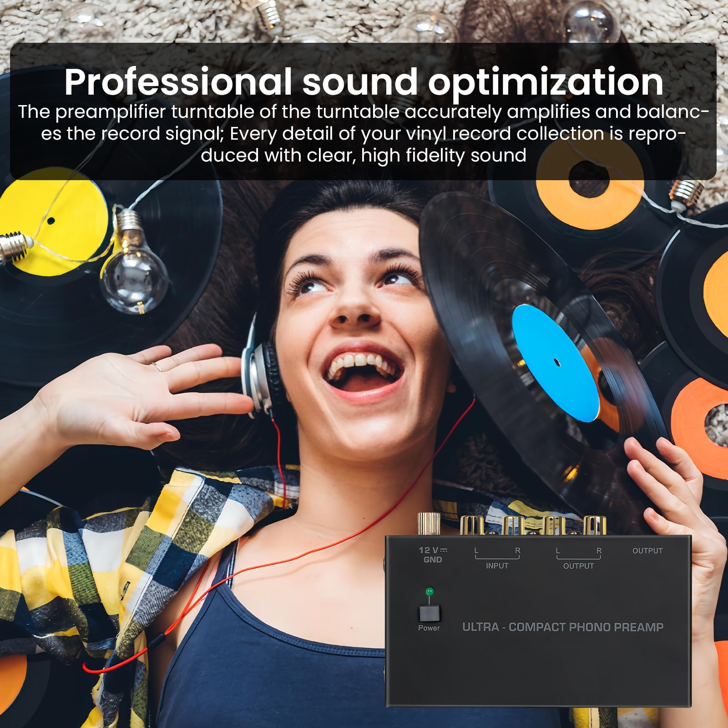Click the gold GND grounding knob

pos(429,524)
